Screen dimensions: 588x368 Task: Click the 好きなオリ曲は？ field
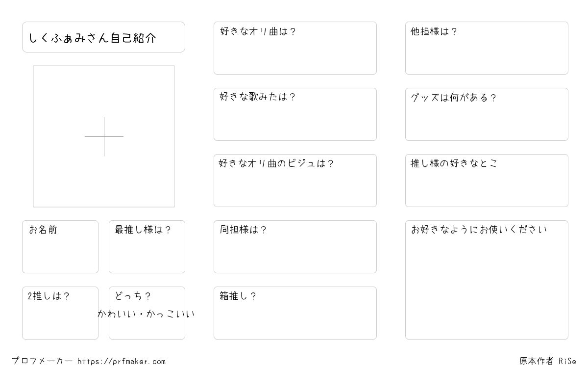pos(295,48)
